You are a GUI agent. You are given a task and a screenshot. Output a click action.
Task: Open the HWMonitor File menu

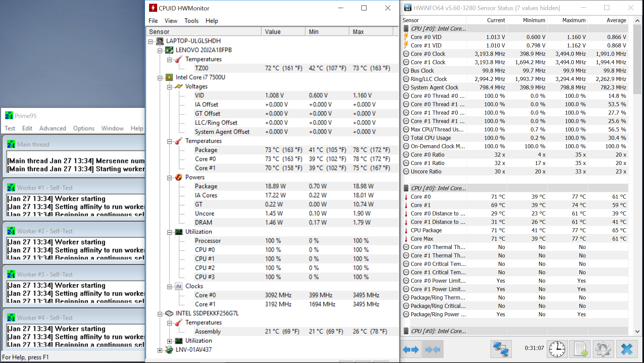153,21
